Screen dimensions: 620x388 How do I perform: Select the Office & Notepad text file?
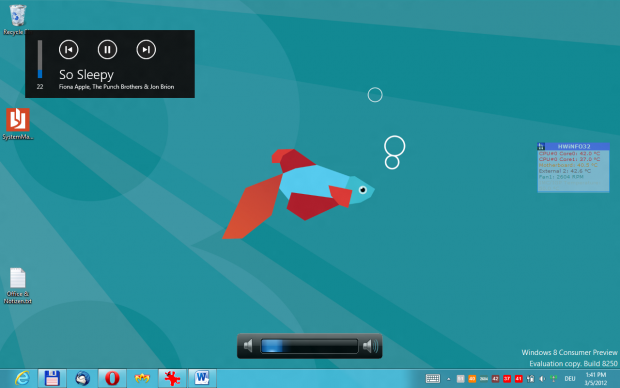click(x=17, y=286)
